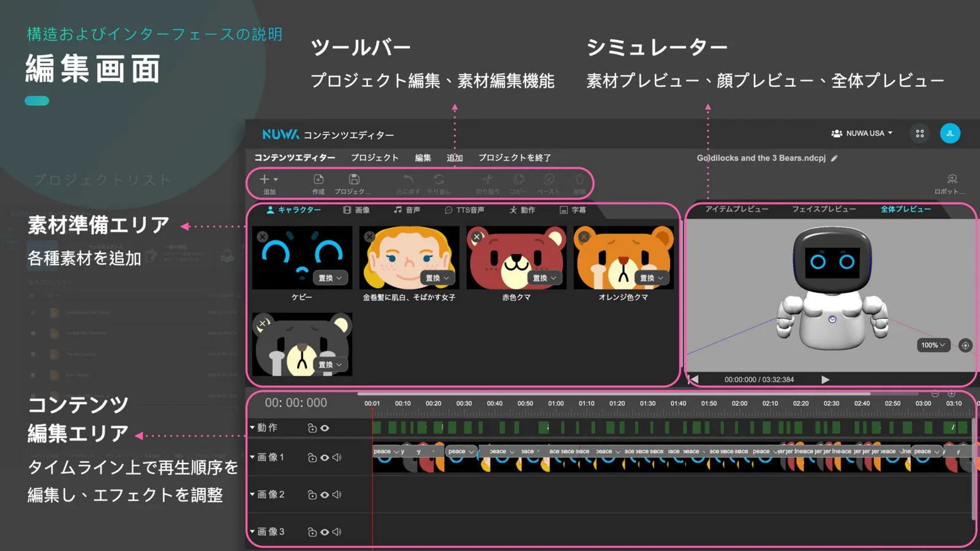Click the ペースト paste icon
Viewport: 980px width, 551px height.
(549, 179)
